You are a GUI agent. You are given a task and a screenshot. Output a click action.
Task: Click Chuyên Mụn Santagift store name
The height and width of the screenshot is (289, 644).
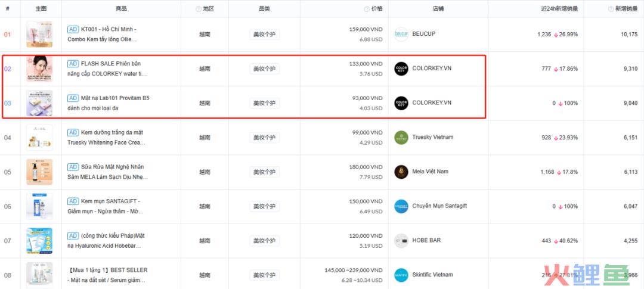pyautogui.click(x=439, y=206)
